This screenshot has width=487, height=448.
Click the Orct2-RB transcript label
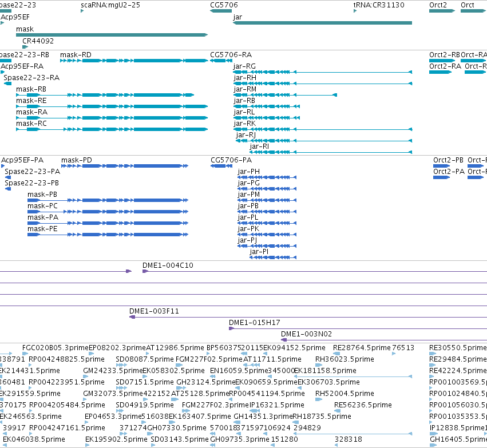(445, 55)
